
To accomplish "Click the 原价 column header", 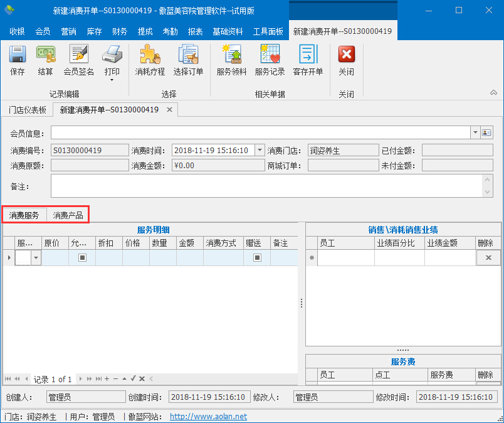I will tap(55, 243).
